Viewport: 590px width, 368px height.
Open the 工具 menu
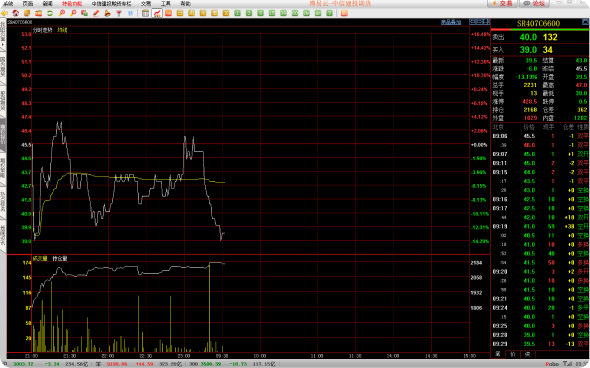tap(166, 3)
